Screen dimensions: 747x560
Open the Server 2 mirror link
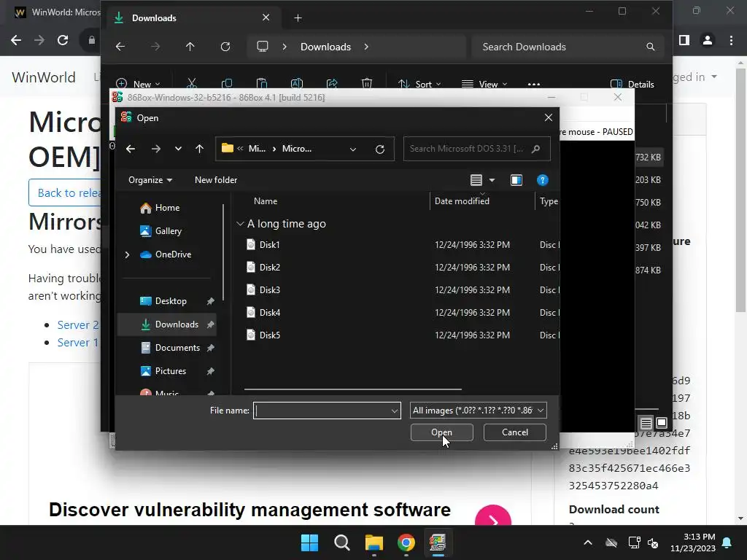click(77, 324)
